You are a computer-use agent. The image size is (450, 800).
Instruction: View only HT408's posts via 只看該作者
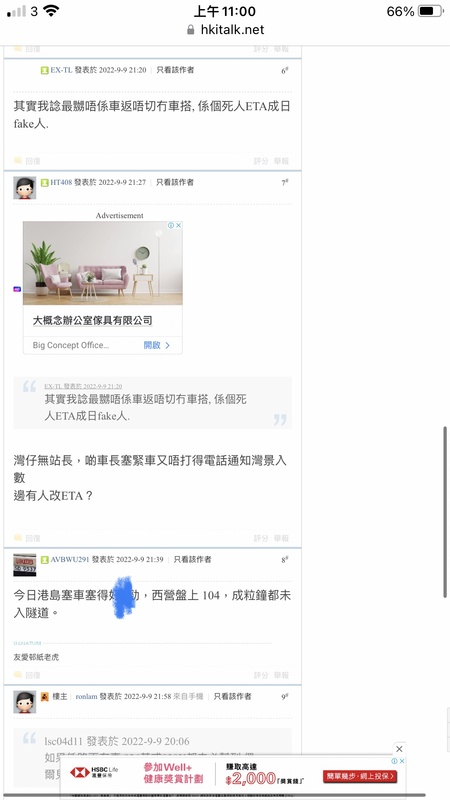(174, 182)
